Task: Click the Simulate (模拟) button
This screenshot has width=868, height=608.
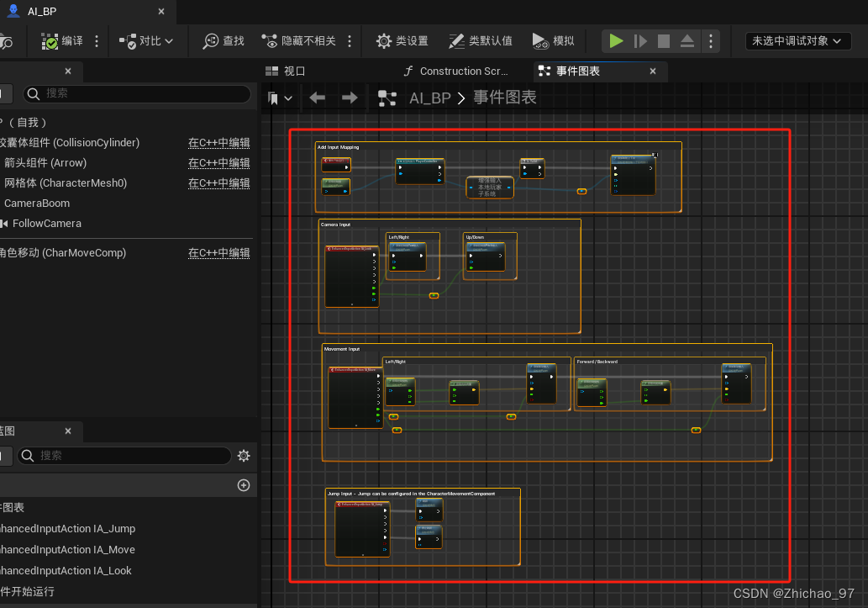Action: 554,41
